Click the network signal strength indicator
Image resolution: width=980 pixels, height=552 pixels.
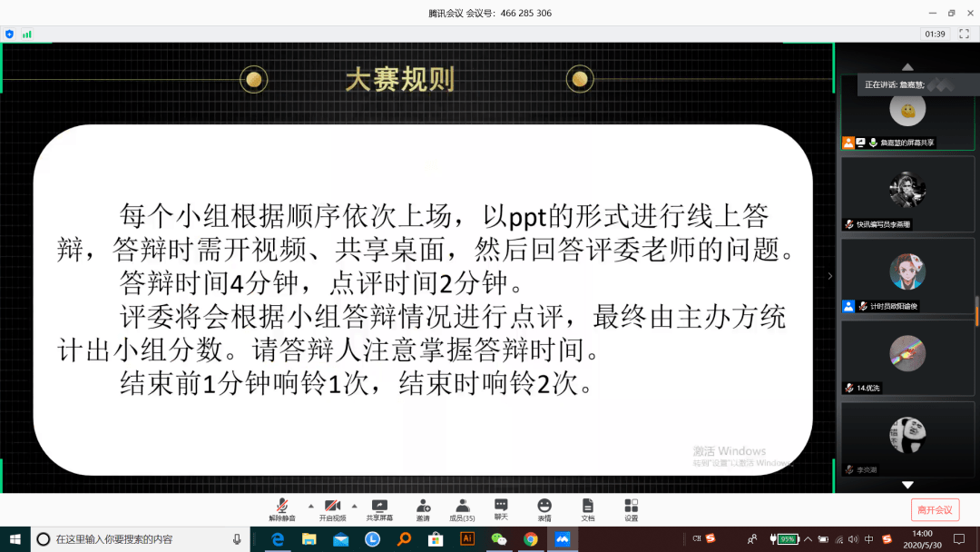tap(27, 34)
